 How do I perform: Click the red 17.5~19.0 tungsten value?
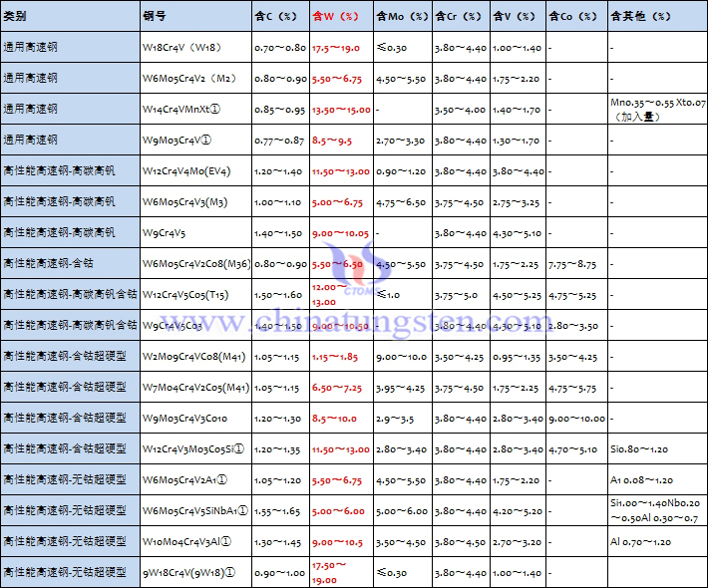(x=335, y=48)
